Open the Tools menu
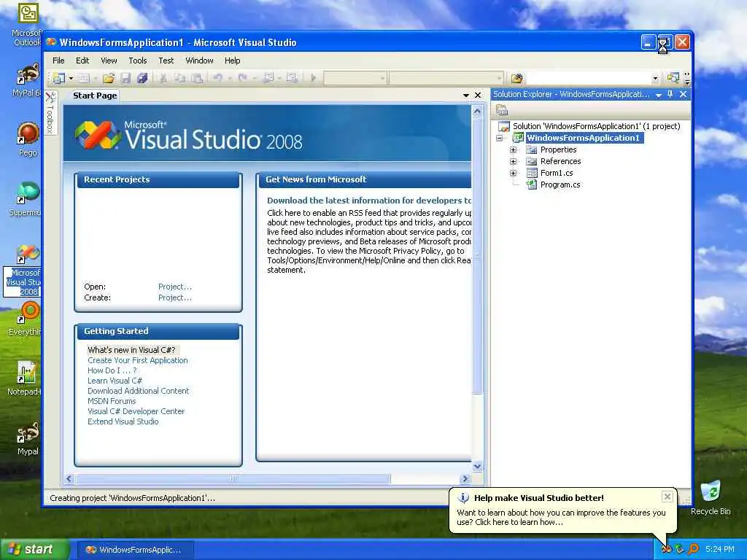The width and height of the screenshot is (747, 560). coord(138,61)
